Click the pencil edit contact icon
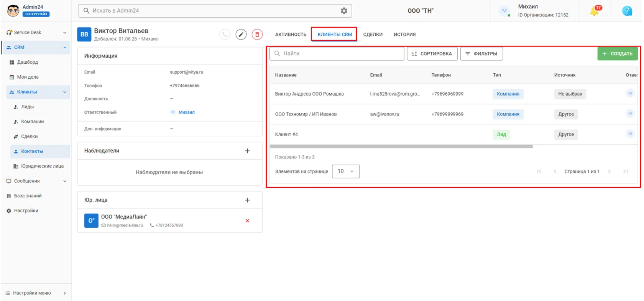Viewport: 644px width, 301px height. [x=241, y=35]
